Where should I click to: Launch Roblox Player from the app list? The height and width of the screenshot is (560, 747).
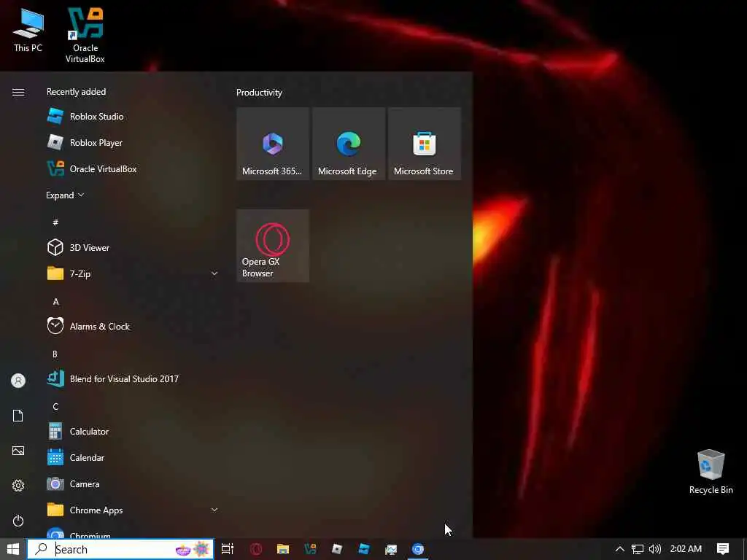(131, 143)
